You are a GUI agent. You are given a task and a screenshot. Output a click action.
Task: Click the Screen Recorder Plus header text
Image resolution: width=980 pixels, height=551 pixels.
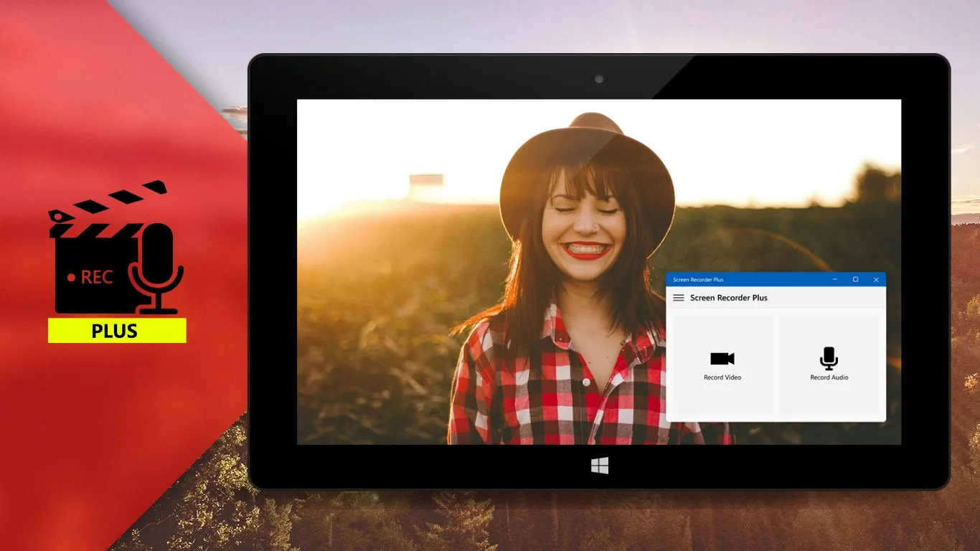point(729,298)
